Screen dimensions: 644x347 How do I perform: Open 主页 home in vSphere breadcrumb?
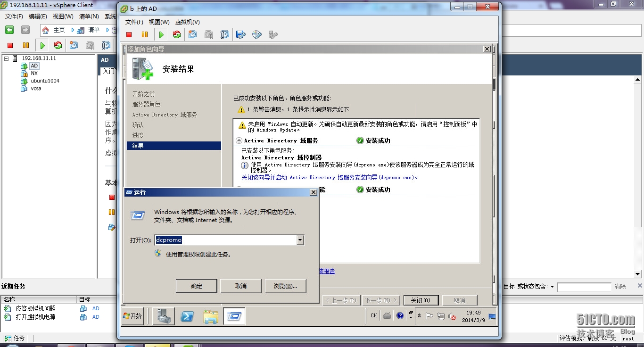tap(54, 30)
